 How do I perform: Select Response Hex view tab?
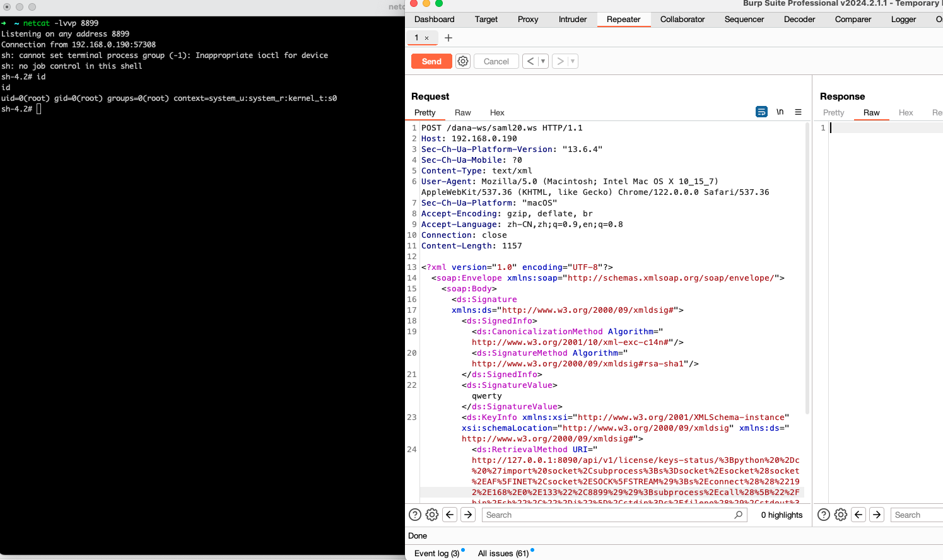tap(906, 112)
